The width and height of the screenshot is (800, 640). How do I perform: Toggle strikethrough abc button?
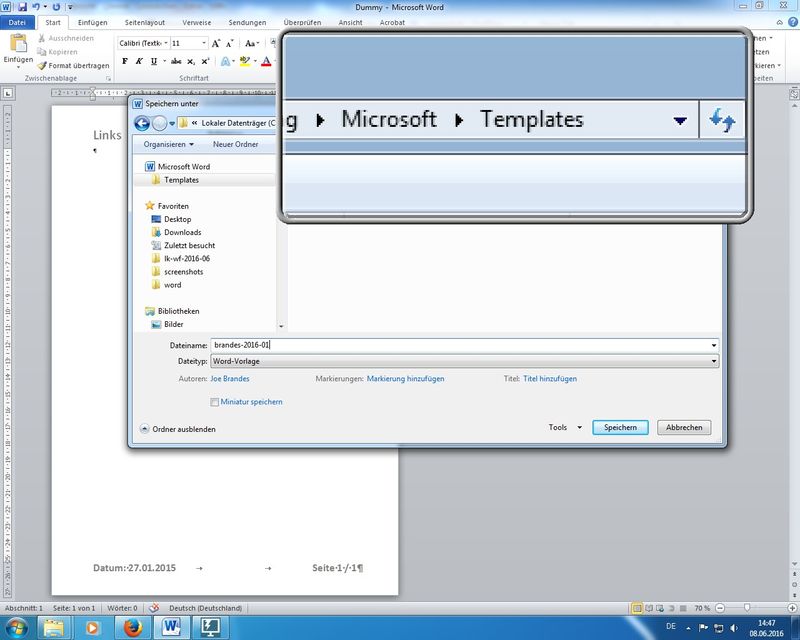(x=176, y=61)
